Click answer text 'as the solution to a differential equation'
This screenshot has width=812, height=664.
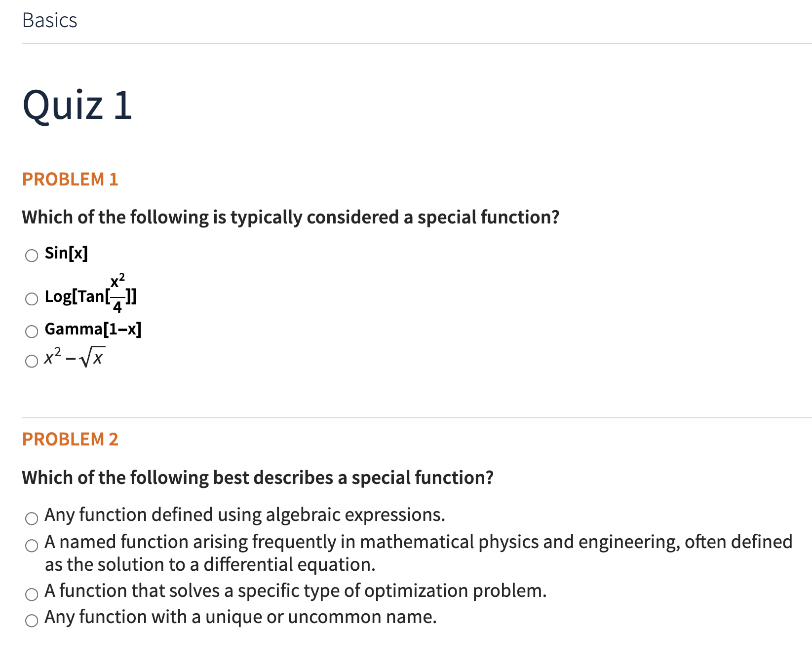pos(210,564)
